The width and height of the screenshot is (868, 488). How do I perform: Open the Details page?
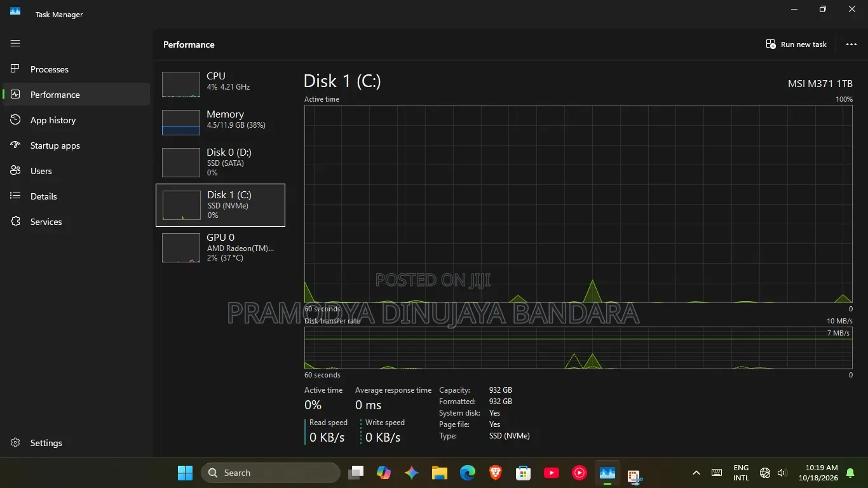tap(76, 196)
